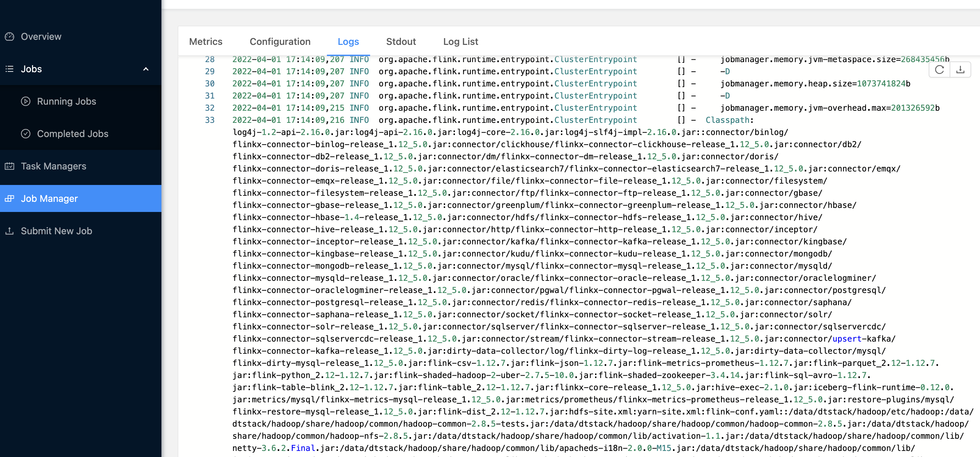Screen dimensions: 980x457
Task: Click the Job Manager sidebar icon
Action: coord(9,198)
